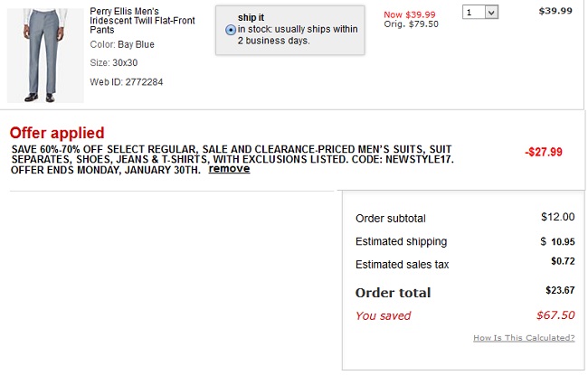Click the Order total $23.67 amount

pyautogui.click(x=560, y=290)
